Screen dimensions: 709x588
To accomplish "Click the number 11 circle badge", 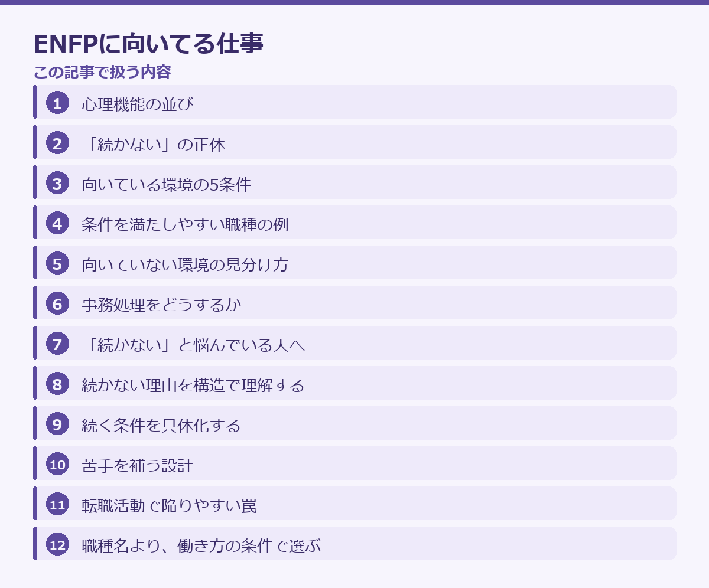I will click(57, 505).
